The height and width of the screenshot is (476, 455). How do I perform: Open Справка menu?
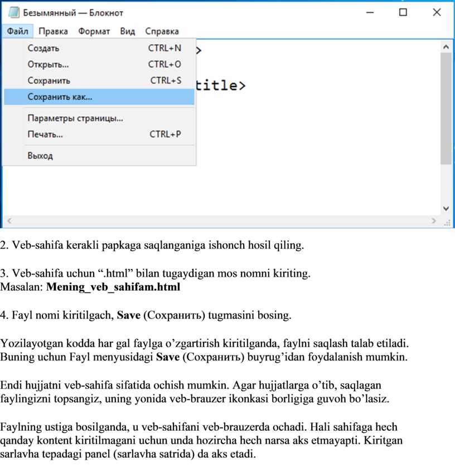pos(162,31)
